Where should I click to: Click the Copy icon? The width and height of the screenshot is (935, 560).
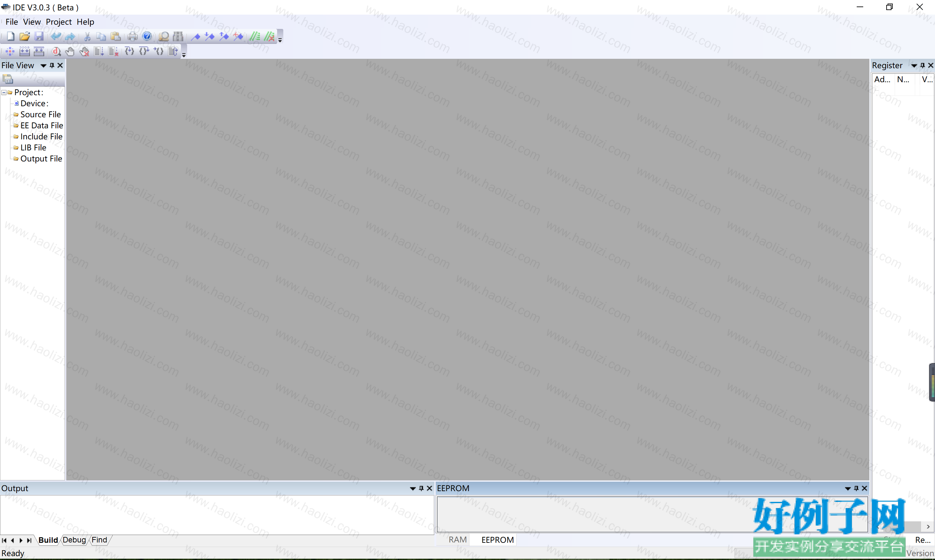[x=101, y=36]
